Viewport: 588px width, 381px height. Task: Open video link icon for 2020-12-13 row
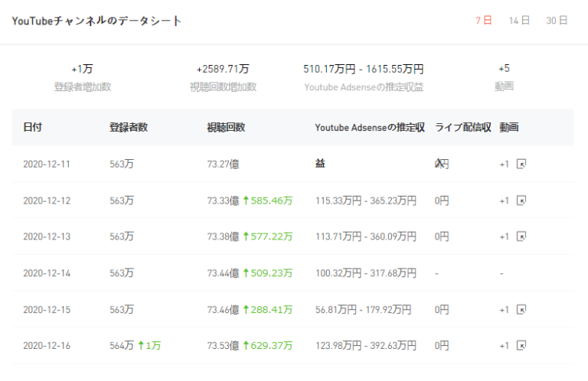point(521,237)
